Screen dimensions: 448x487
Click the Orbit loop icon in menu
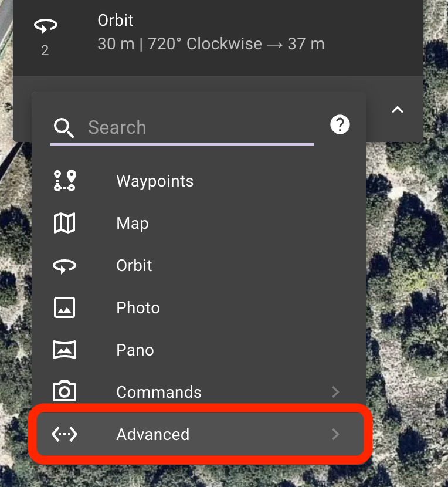coord(65,266)
